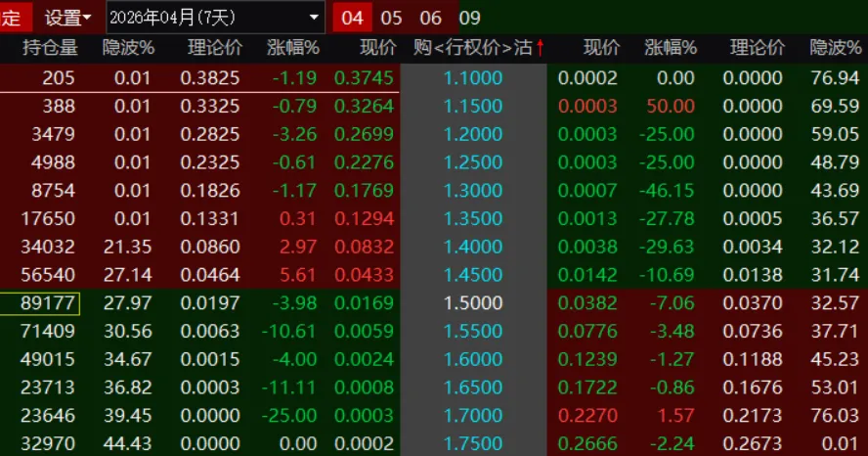Sort by left 隐波% column header
Viewport: 868px width, 456px height.
pyautogui.click(x=128, y=48)
